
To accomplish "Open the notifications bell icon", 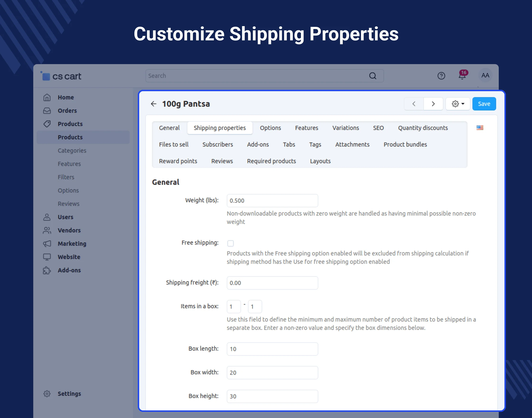I will pyautogui.click(x=462, y=76).
